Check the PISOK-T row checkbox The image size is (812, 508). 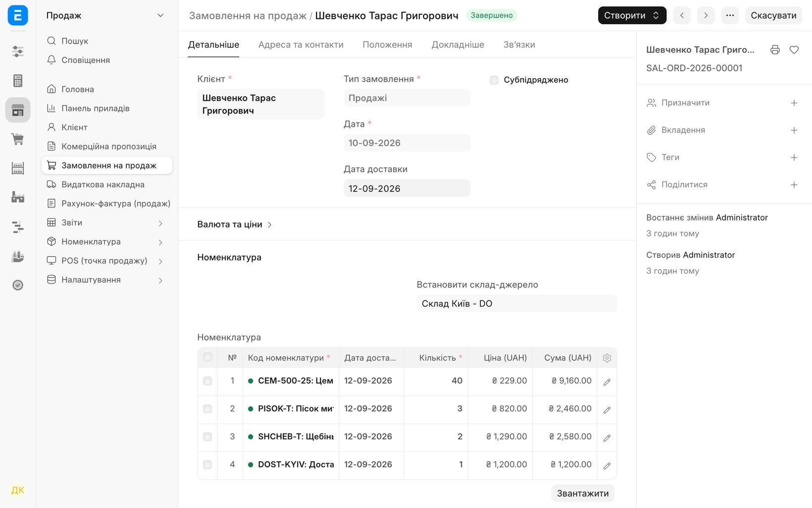(x=207, y=409)
